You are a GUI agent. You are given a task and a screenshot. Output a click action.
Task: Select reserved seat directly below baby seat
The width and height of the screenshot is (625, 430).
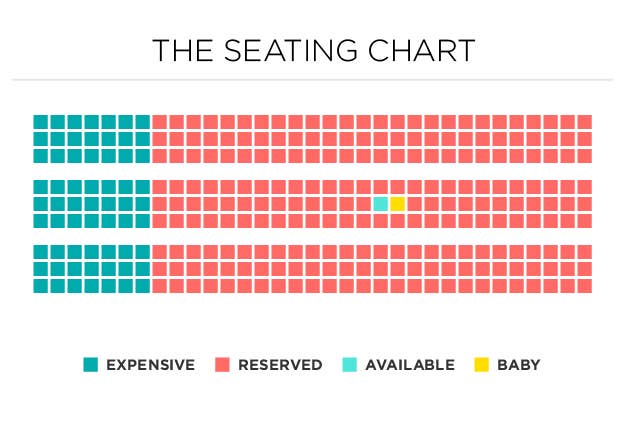point(397,221)
